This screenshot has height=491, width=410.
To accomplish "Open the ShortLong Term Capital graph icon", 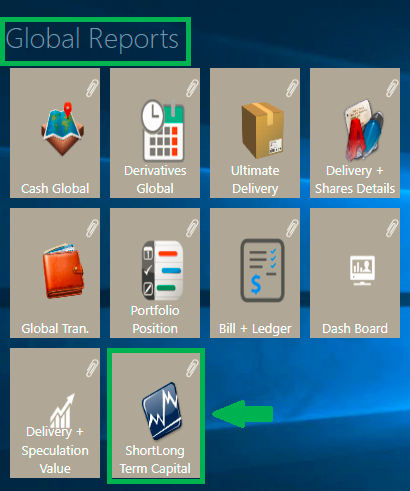I will (x=162, y=411).
